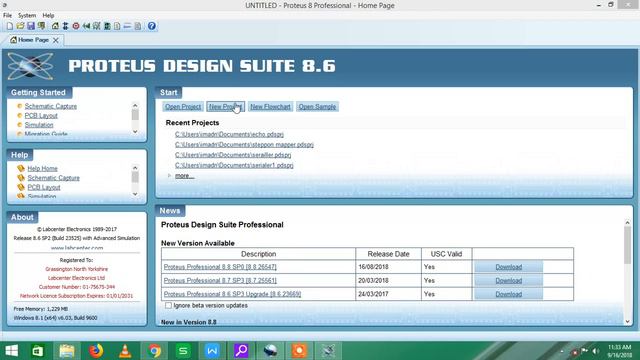This screenshot has width=640, height=360.
Task: Open the Help Home link
Action: [x=42, y=169]
